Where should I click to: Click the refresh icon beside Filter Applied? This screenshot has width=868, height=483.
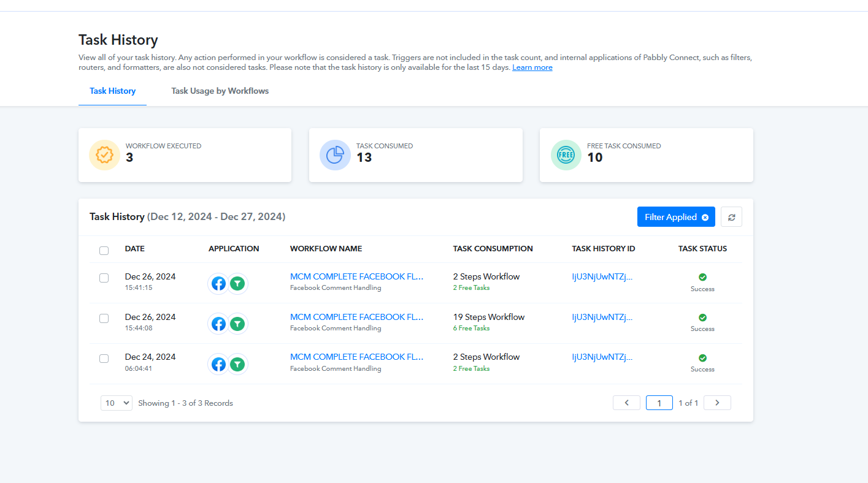point(731,217)
